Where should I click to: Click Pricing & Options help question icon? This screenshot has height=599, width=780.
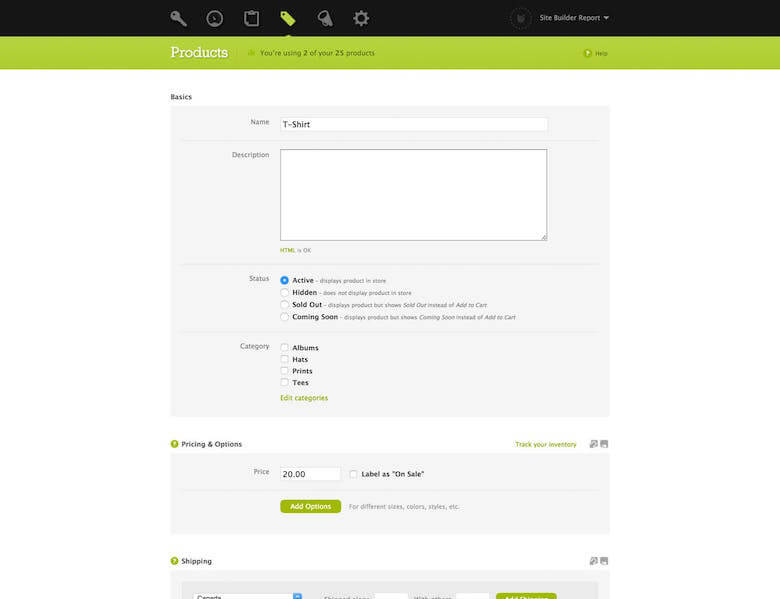tap(175, 444)
